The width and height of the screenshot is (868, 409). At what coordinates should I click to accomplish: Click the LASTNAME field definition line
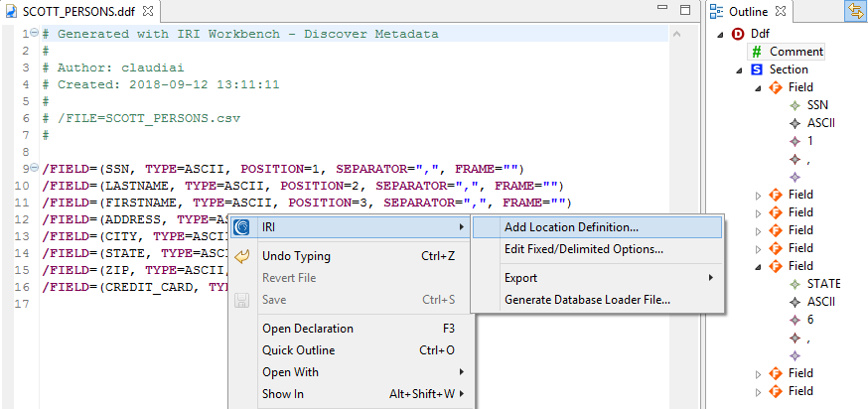[x=302, y=185]
